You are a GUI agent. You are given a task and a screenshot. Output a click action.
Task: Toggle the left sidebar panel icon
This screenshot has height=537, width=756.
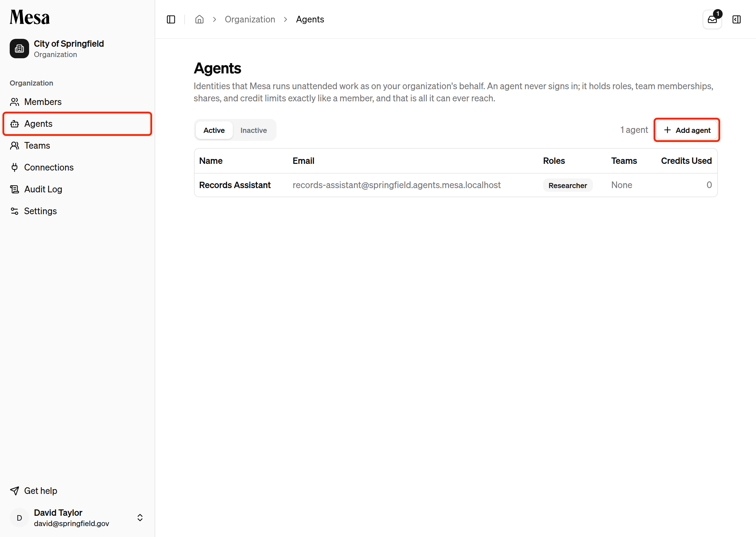click(x=171, y=19)
